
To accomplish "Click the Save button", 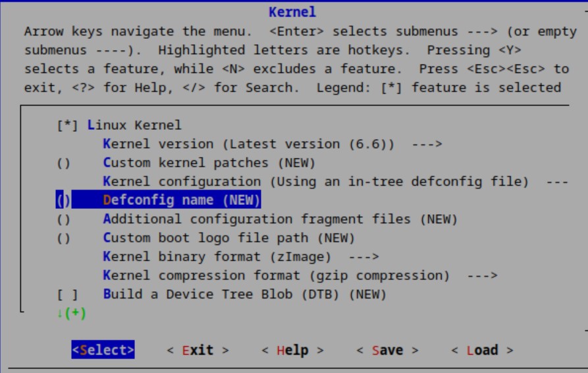I will pos(387,351).
